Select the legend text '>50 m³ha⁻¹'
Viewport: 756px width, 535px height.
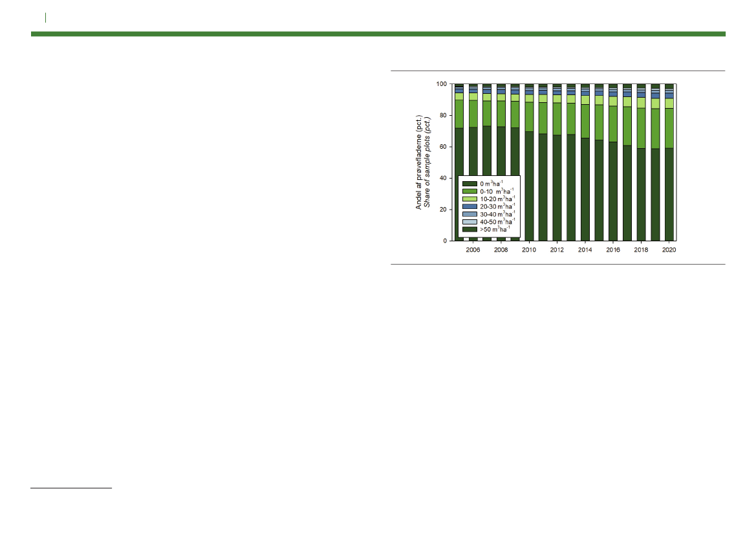[495, 229]
